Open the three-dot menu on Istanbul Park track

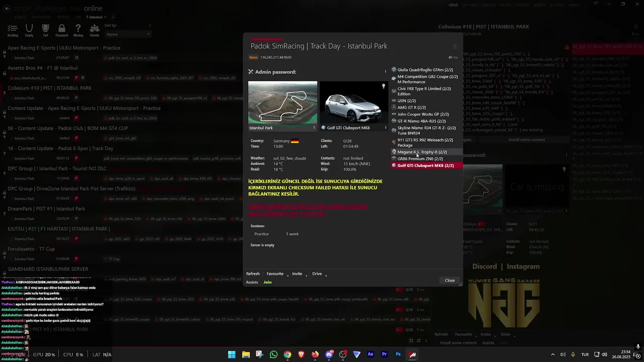click(x=314, y=128)
